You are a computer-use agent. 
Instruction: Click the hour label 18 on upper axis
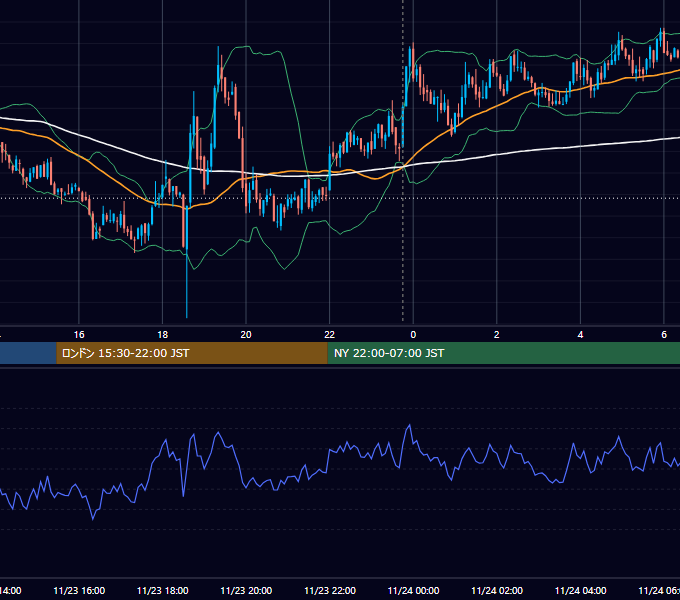(x=163, y=335)
